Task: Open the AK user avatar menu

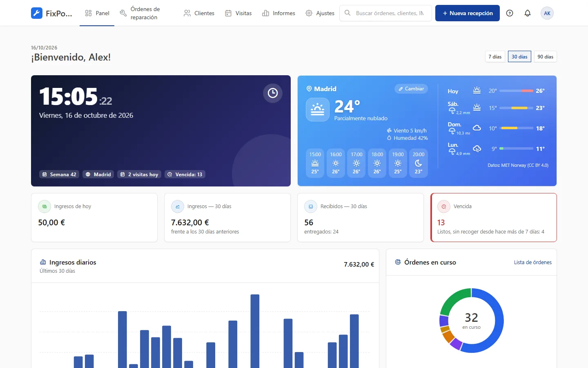Action: coord(547,13)
